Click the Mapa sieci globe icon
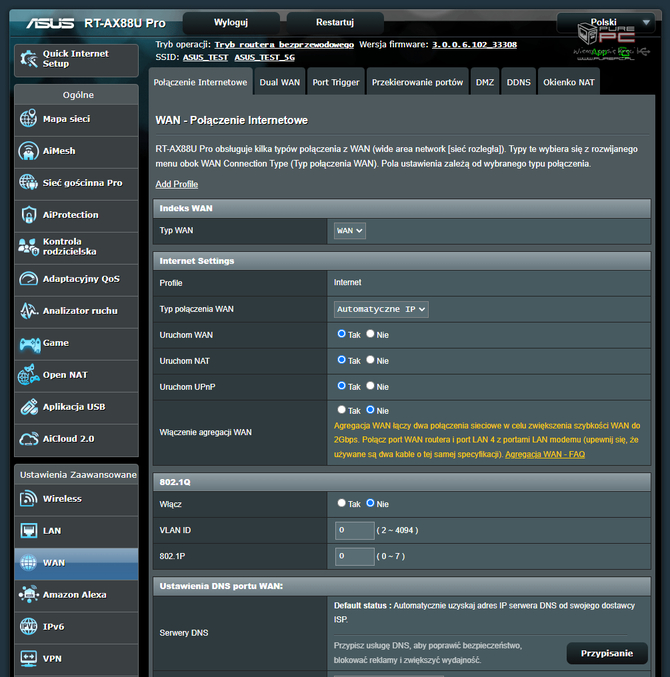This screenshot has width=670, height=677. tap(28, 118)
